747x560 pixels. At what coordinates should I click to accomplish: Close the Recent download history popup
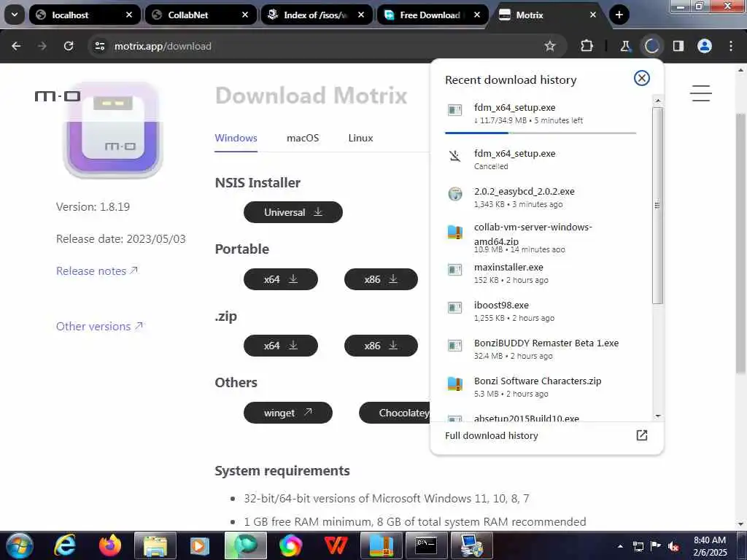click(x=641, y=78)
